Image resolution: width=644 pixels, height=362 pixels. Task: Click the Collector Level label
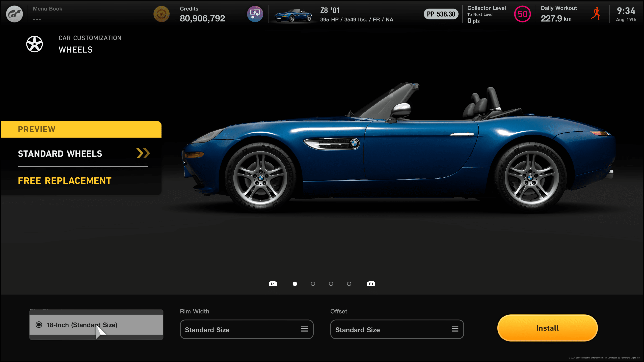point(487,8)
